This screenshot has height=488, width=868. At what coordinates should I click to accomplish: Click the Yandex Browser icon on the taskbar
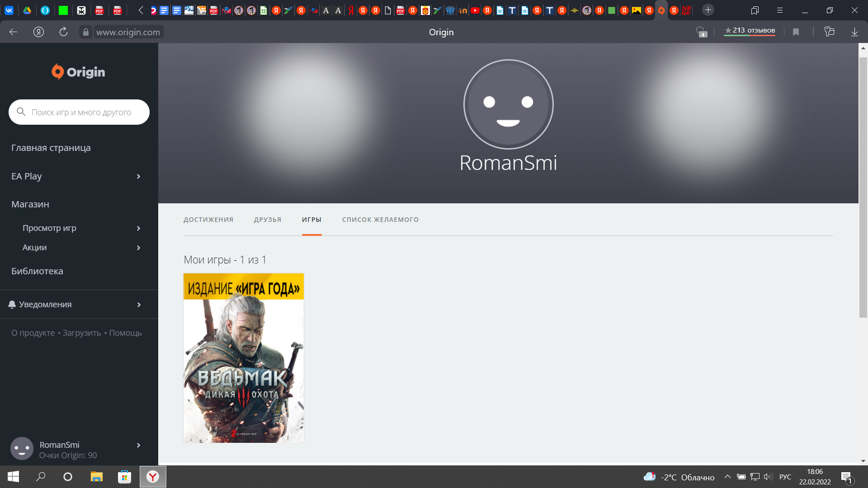coord(152,477)
